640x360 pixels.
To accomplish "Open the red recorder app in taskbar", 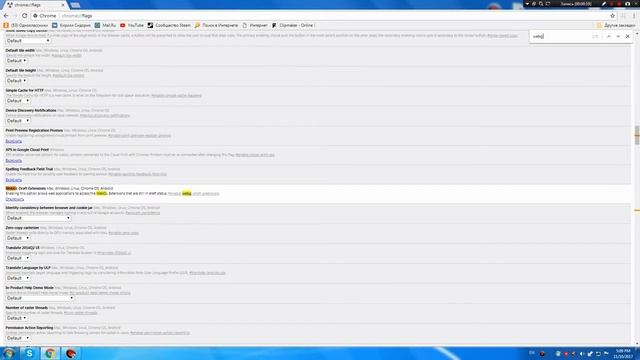I will click(71, 353).
